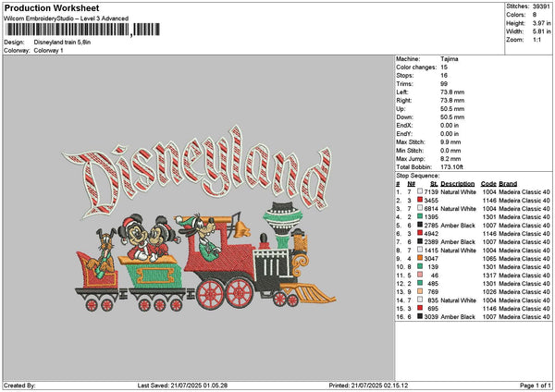Click the red swatch for stop 15 (695 stitches)
Screen dimensions: 555x392
coord(420,308)
